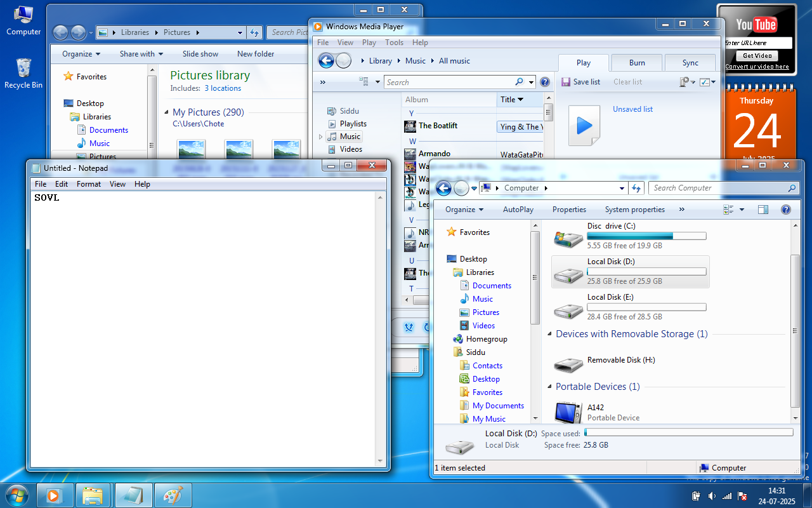The image size is (812, 508).
Task: Click Get Video button in YouTube gadget
Action: (x=757, y=56)
